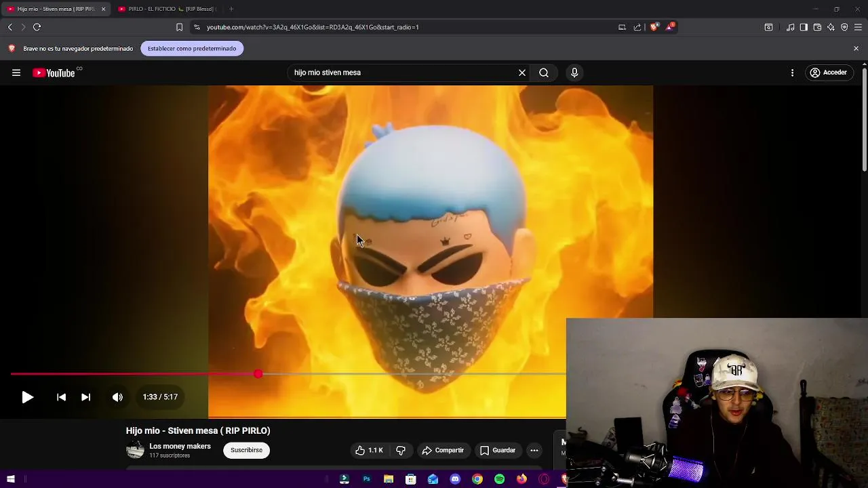Viewport: 868px width, 488px height.
Task: Toggle the Brave sidebar panel
Action: pos(804,27)
